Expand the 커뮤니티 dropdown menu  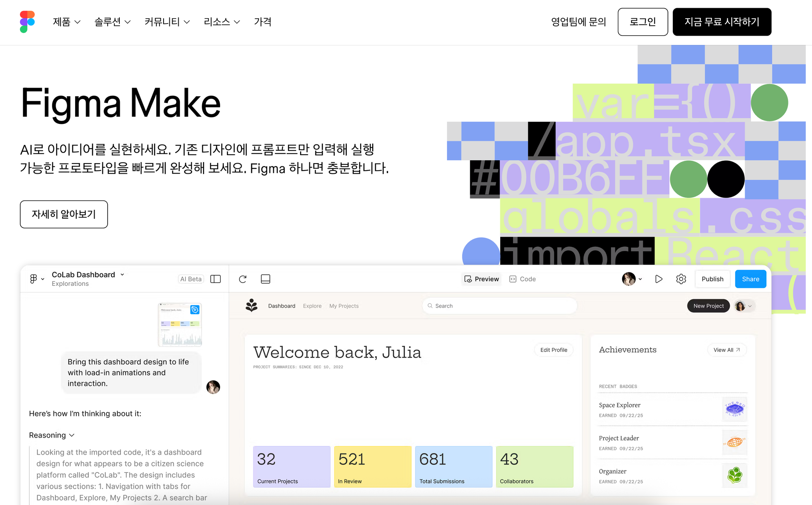coord(167,22)
